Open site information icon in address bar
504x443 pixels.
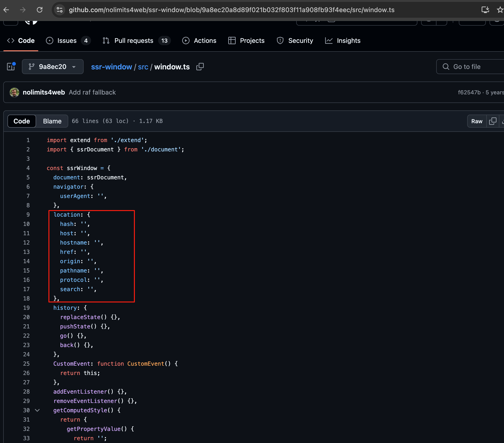60,10
